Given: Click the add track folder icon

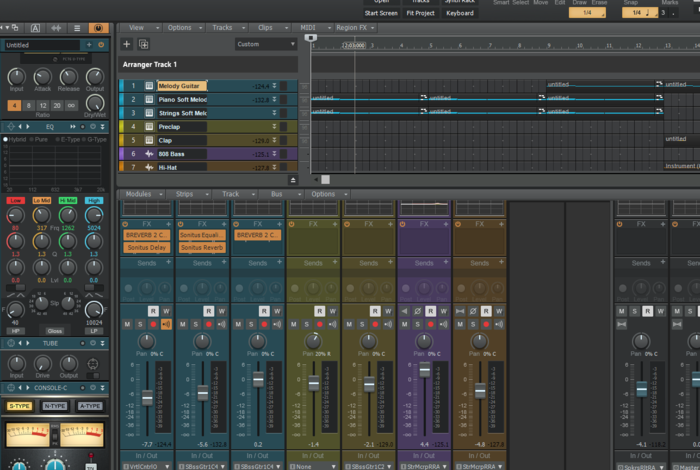Looking at the screenshot, I should pos(143,44).
